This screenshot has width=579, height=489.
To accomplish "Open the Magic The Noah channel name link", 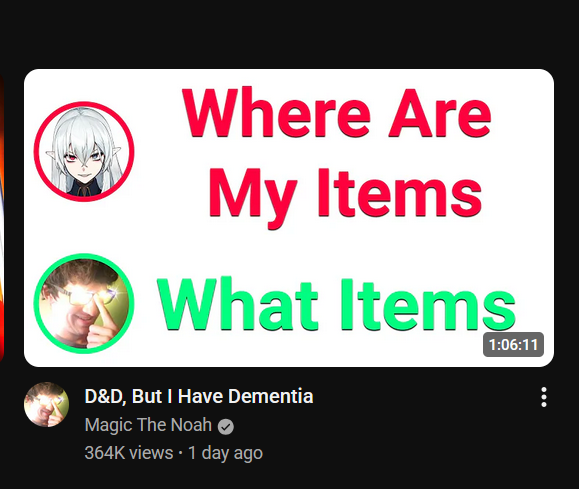I will click(x=148, y=425).
